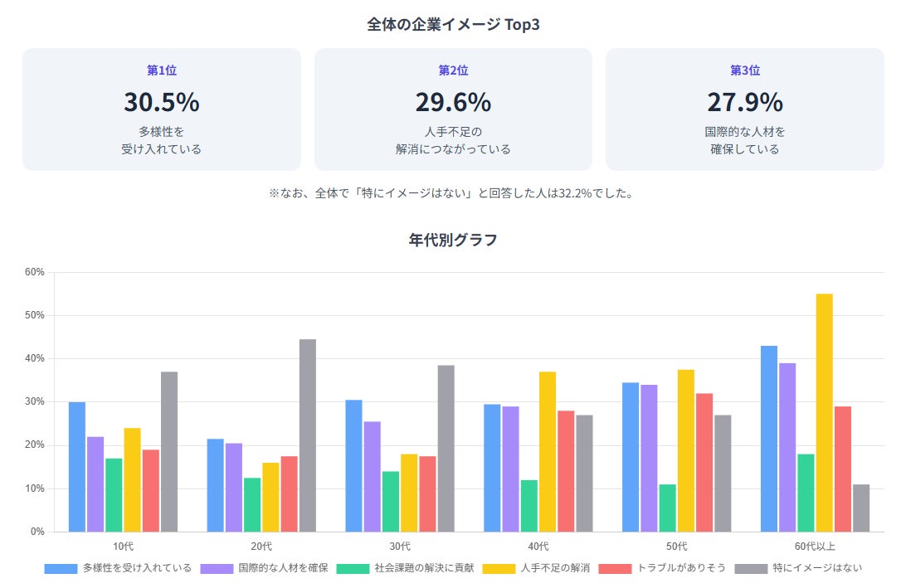Select the 第3位 27.9% card
The image size is (901, 588).
[x=744, y=109]
